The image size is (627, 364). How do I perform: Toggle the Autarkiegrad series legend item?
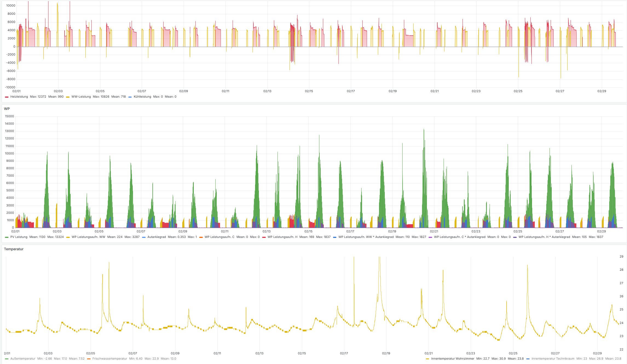pos(157,237)
